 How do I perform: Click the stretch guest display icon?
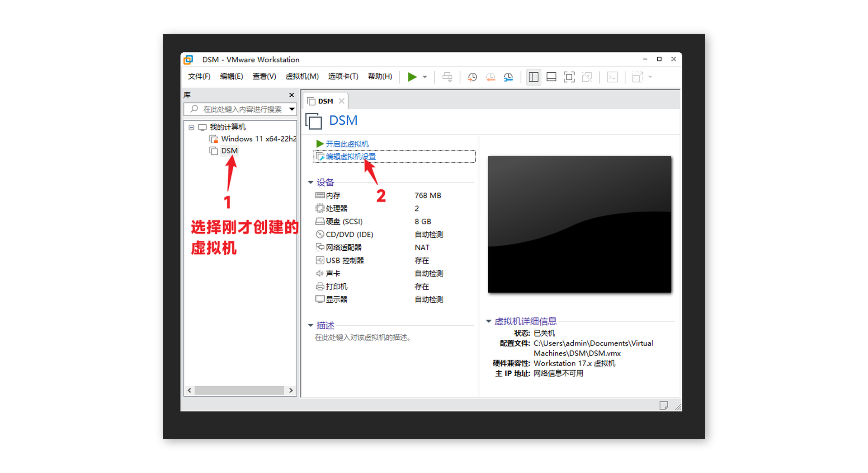pyautogui.click(x=637, y=77)
